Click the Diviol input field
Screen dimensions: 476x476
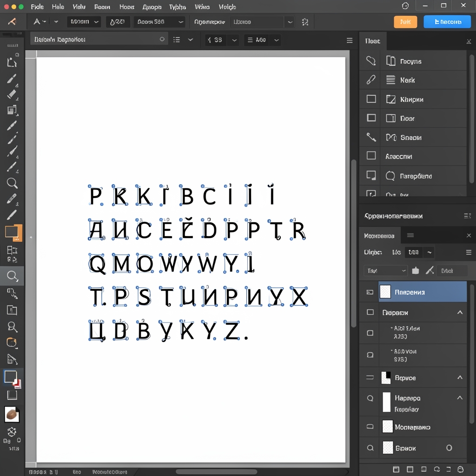[451, 271]
